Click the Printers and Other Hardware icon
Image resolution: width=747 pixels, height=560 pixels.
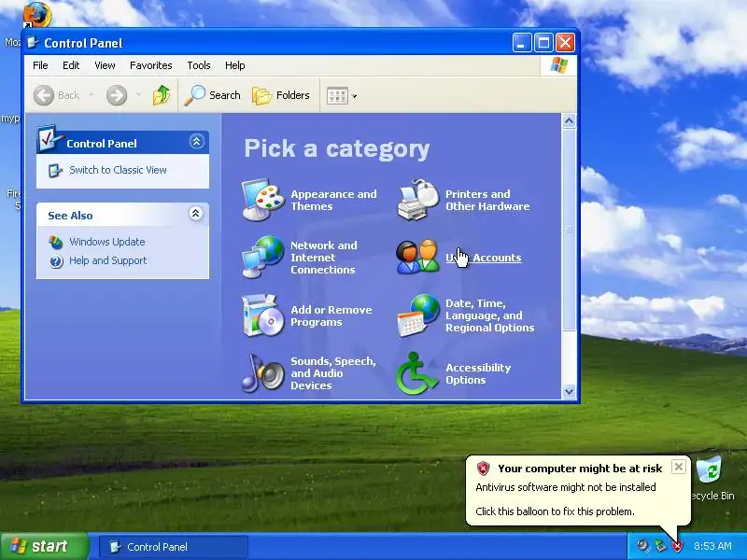(x=417, y=200)
